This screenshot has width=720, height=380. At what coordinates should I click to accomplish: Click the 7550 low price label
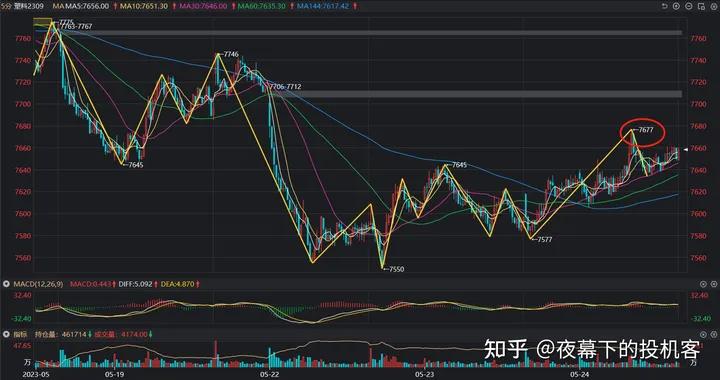click(396, 269)
